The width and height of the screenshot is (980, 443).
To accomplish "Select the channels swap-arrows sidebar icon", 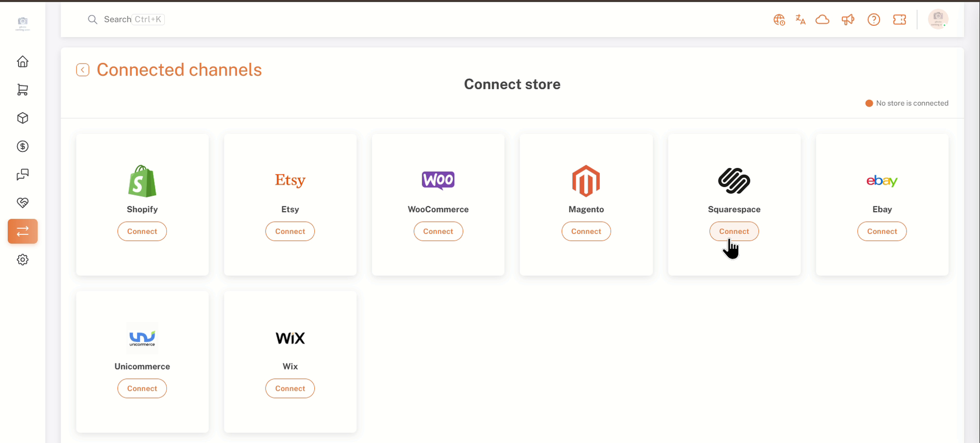I will point(23,231).
